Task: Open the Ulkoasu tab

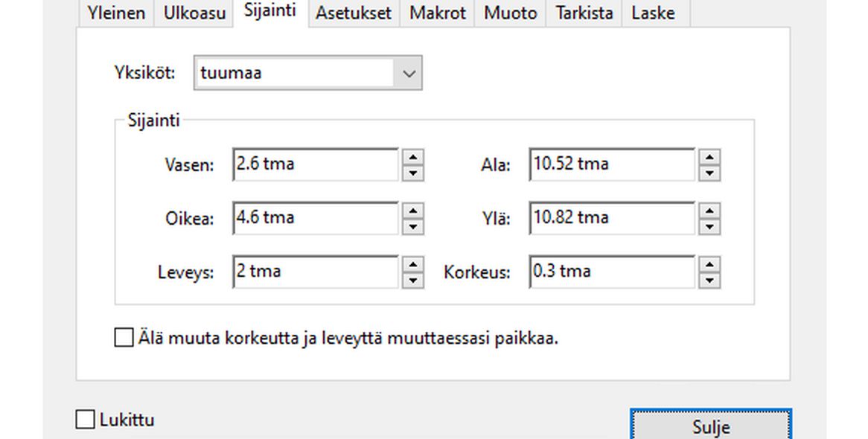Action: click(194, 13)
